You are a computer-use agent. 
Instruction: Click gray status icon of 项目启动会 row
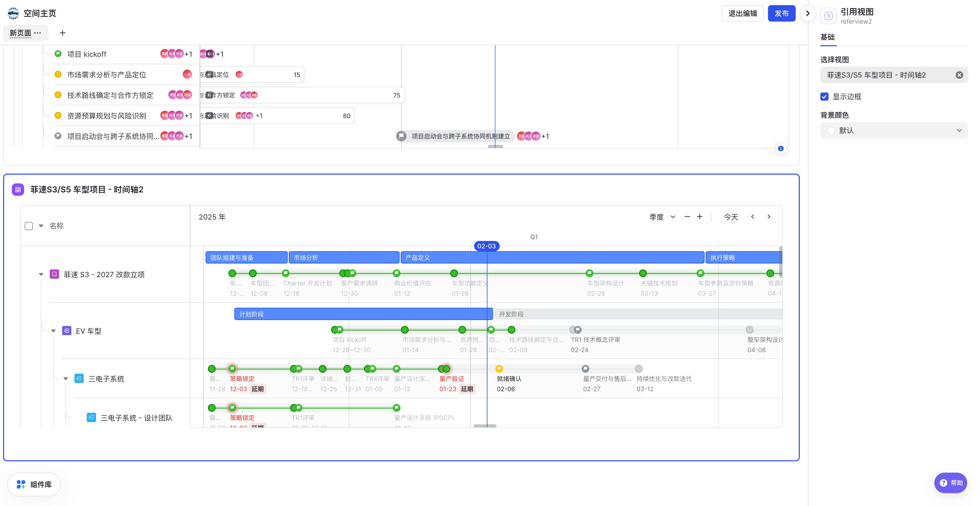coord(58,136)
